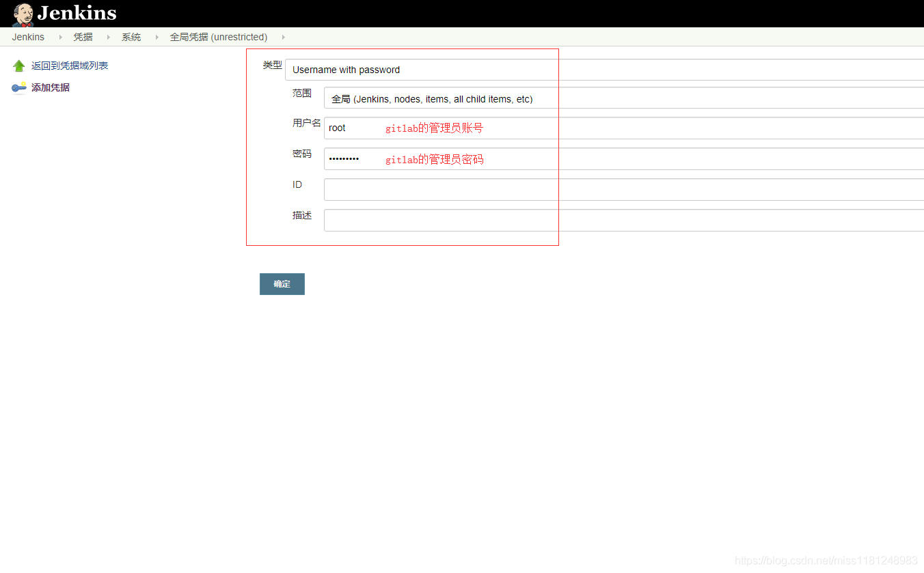Open the 范围 dropdown showing 全局
This screenshot has width=924, height=573.
[624, 98]
